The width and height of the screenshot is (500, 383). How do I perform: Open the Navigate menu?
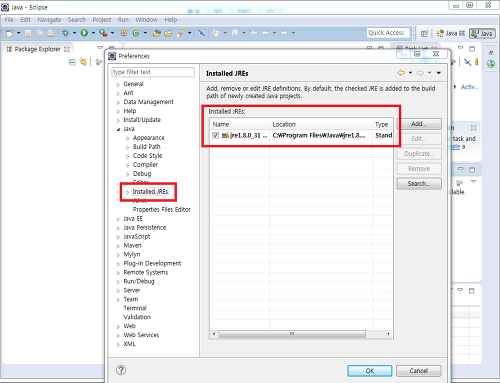[x=49, y=20]
